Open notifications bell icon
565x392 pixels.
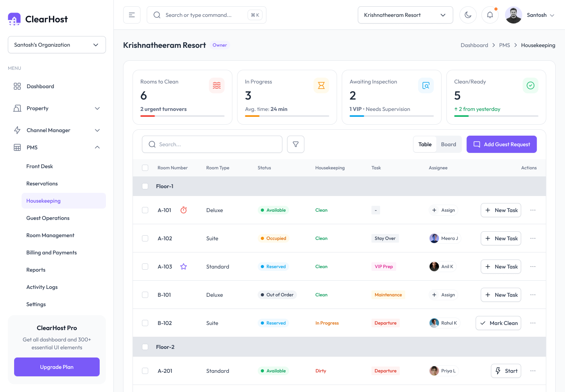coord(490,15)
